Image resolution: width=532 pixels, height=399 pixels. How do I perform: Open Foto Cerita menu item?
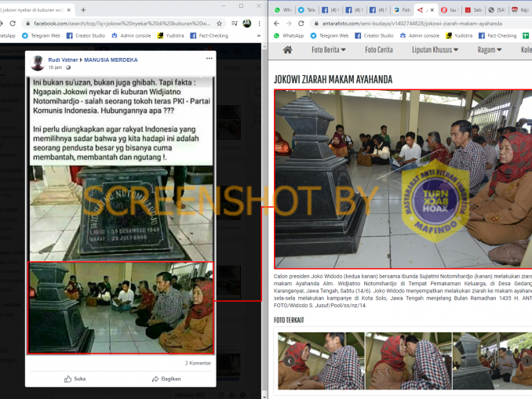coord(379,50)
